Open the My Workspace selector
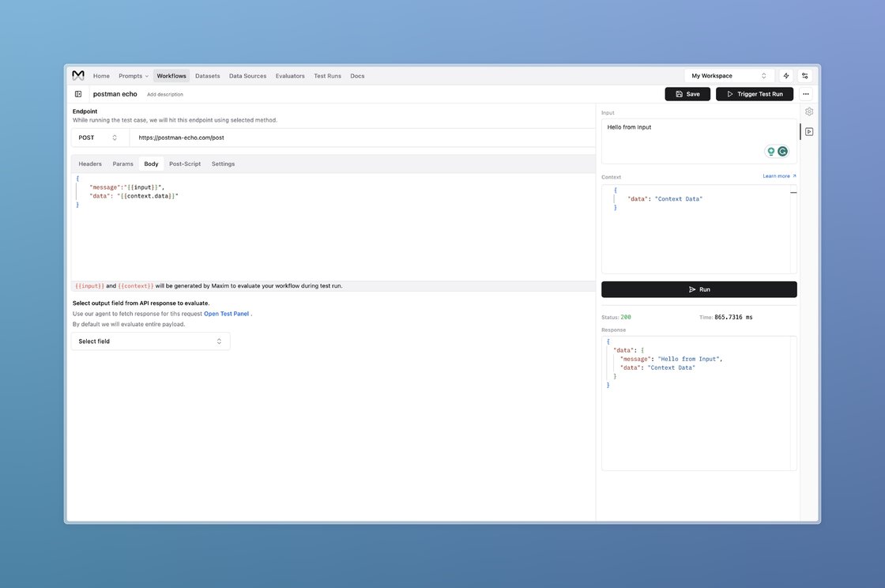 coord(729,76)
